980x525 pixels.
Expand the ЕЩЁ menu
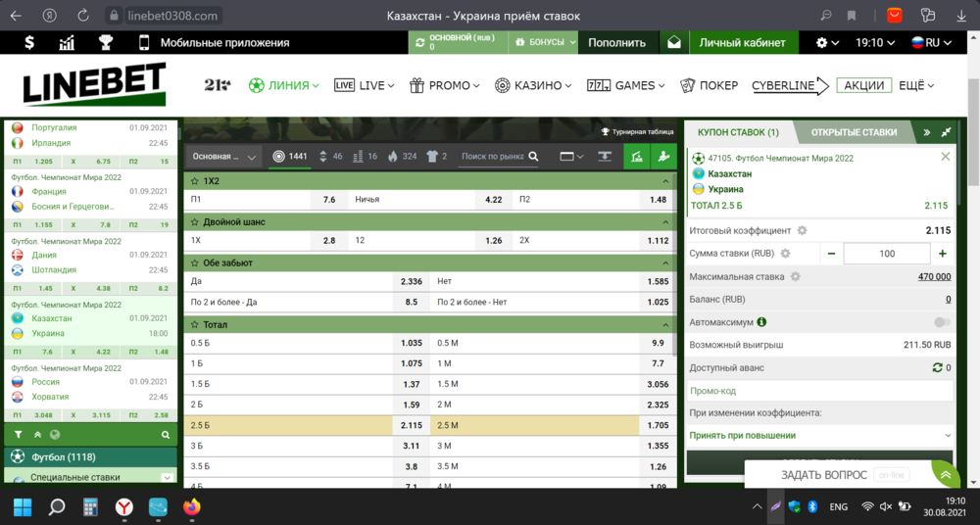[x=916, y=85]
